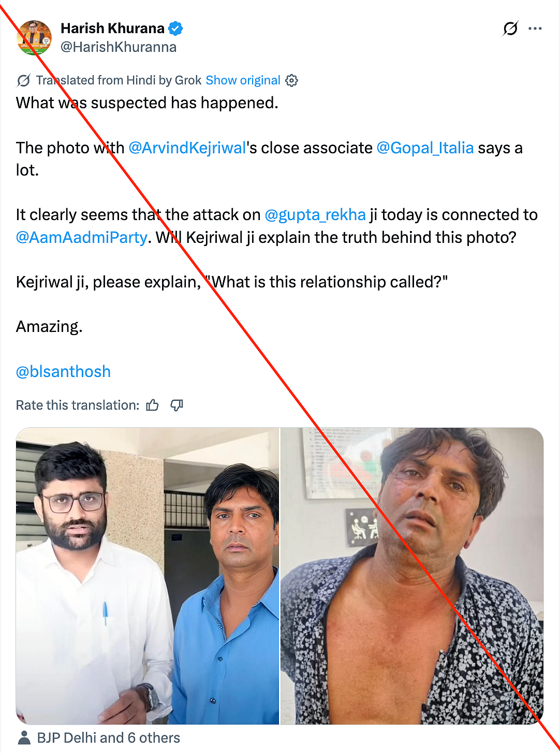Open the @AamAadmiParty mention
Screen dimensions: 560x753
pos(82,237)
